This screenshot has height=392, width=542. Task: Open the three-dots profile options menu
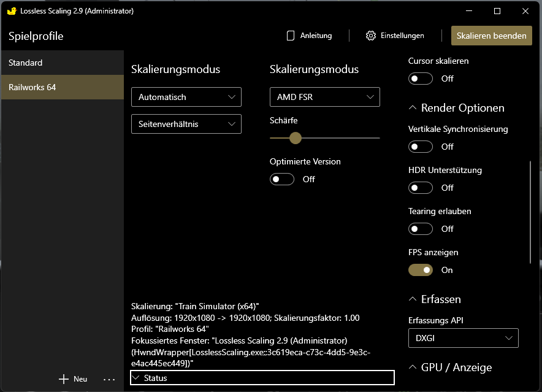tap(109, 380)
